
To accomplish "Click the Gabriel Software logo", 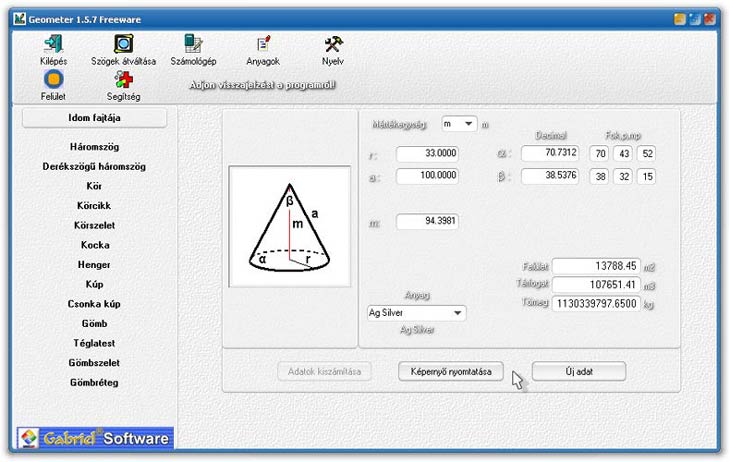I will point(95,438).
